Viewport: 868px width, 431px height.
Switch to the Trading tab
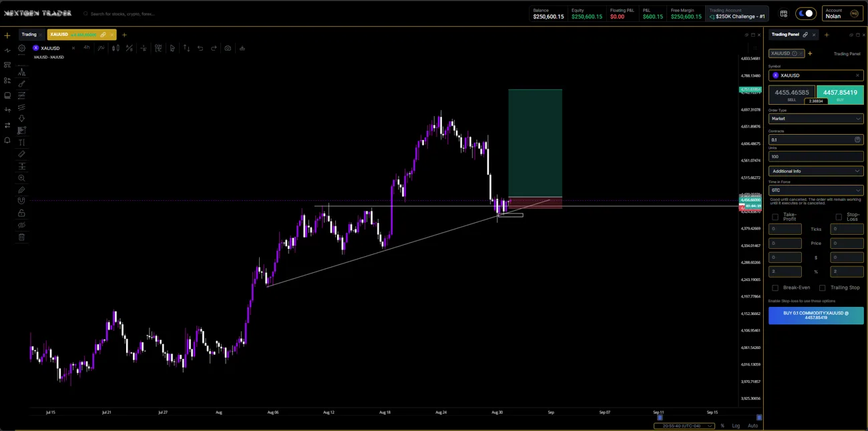click(x=29, y=35)
